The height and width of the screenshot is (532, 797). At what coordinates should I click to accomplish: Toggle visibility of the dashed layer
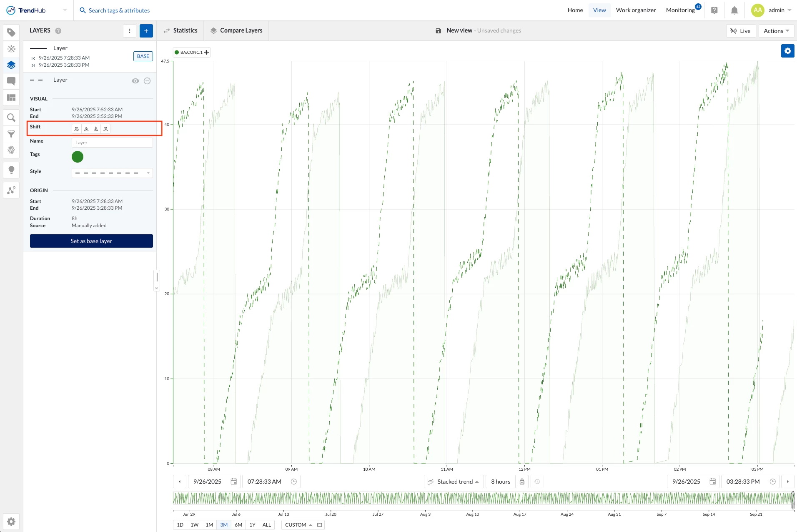point(135,81)
